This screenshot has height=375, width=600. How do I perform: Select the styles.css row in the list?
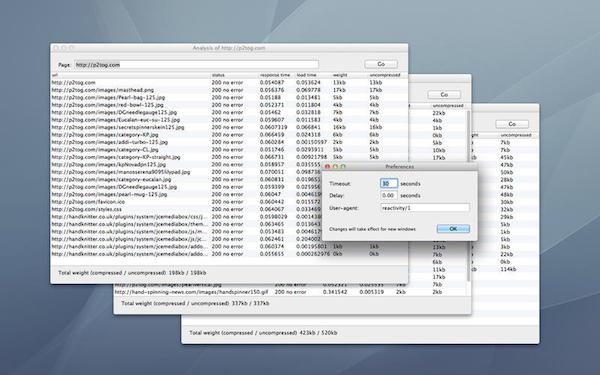coord(229,209)
